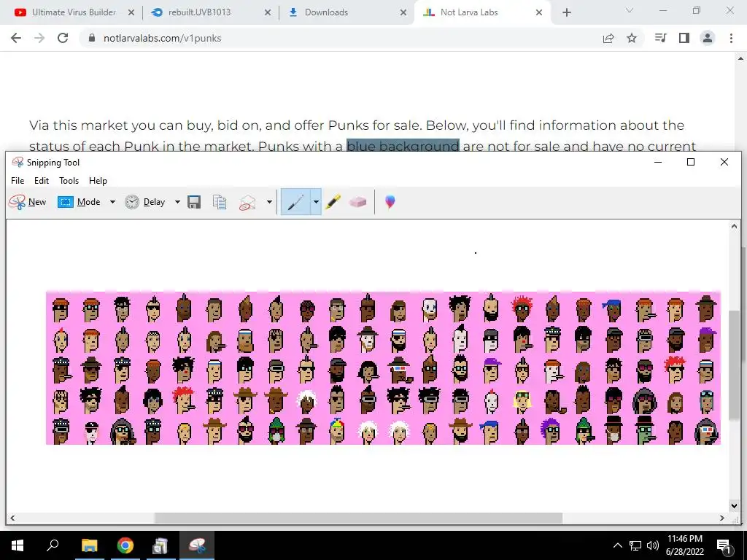Click Snipping Tool vertical scrollbar thumb
This screenshot has height=560, width=747.
point(734,365)
